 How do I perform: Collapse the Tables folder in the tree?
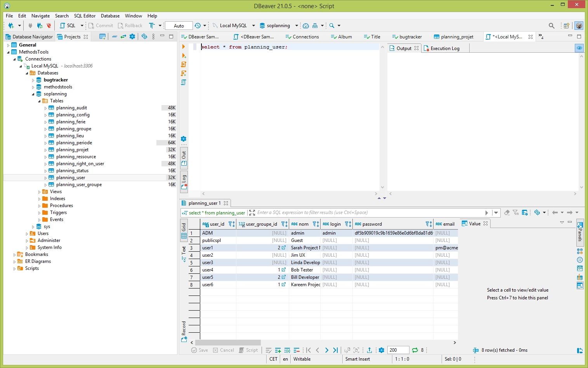[x=39, y=101]
